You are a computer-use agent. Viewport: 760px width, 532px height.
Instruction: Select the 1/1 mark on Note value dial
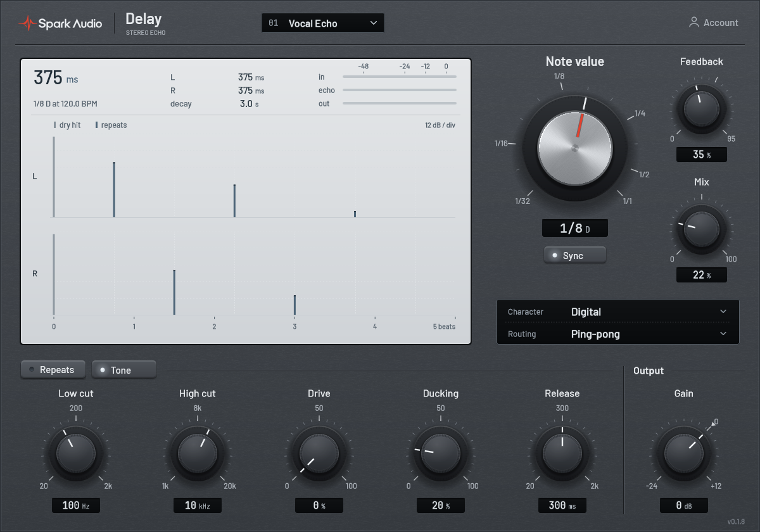[x=628, y=201]
